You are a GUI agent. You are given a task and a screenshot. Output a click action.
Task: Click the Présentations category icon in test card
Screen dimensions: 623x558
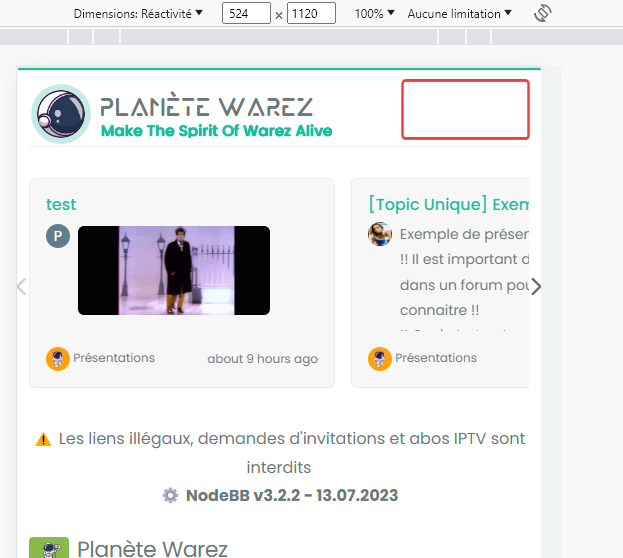tap(58, 359)
